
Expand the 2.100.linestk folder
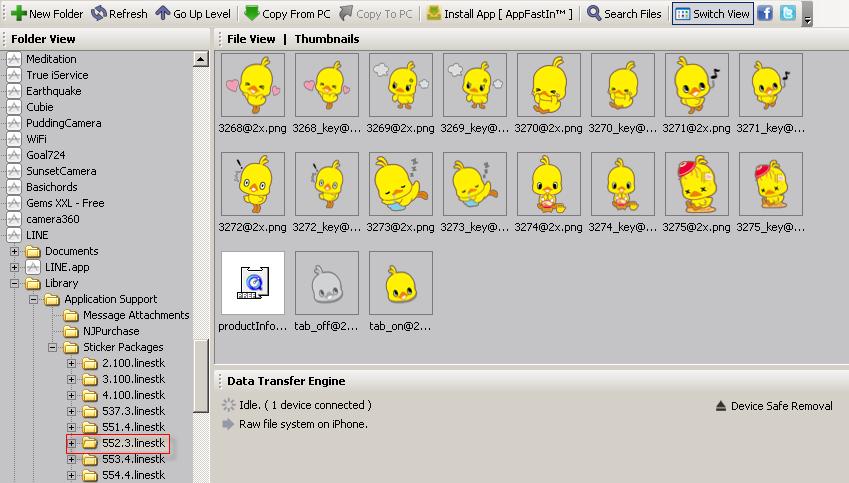coord(71,363)
